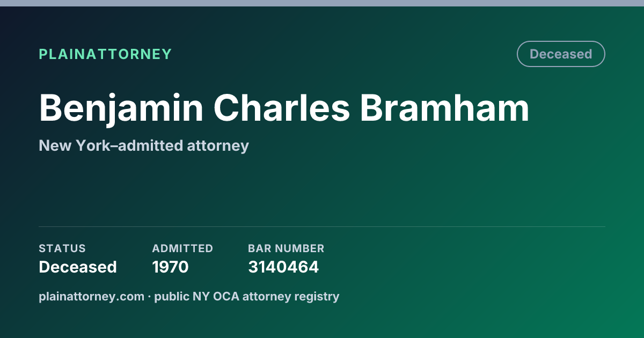The height and width of the screenshot is (338, 644).
Task: Select the surname Bramham in the heading
Action: click(445, 108)
